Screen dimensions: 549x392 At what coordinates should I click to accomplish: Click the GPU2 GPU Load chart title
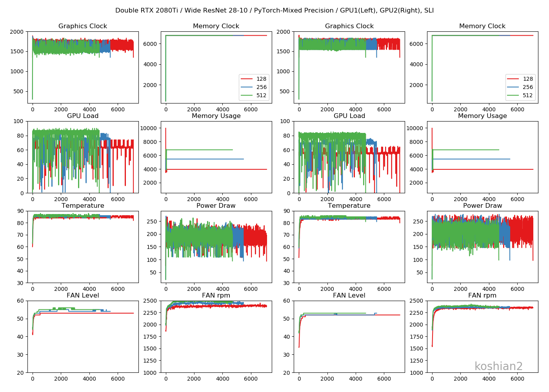[x=349, y=116]
